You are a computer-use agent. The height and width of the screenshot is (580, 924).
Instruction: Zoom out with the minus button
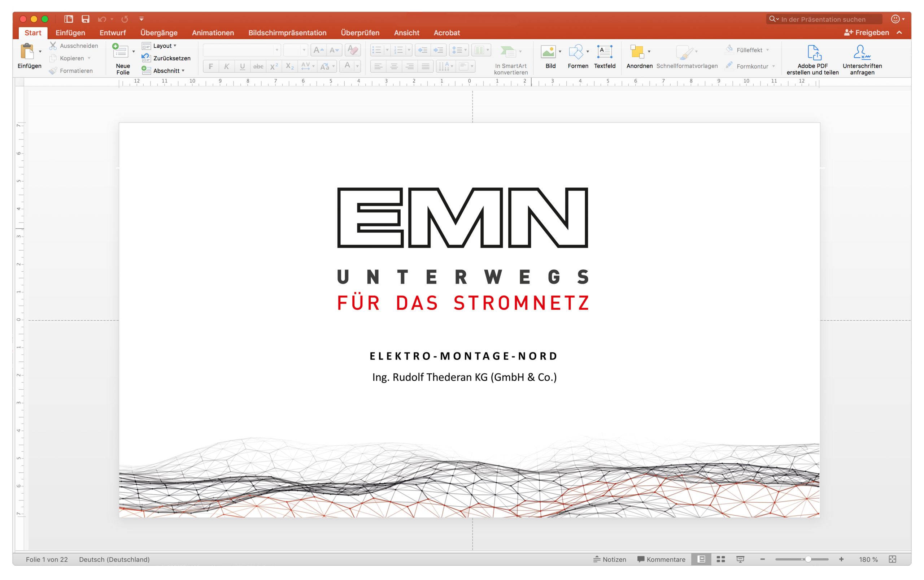coord(763,559)
